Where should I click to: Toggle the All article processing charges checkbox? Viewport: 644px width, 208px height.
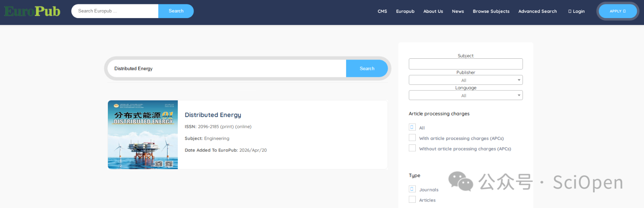[412, 127]
